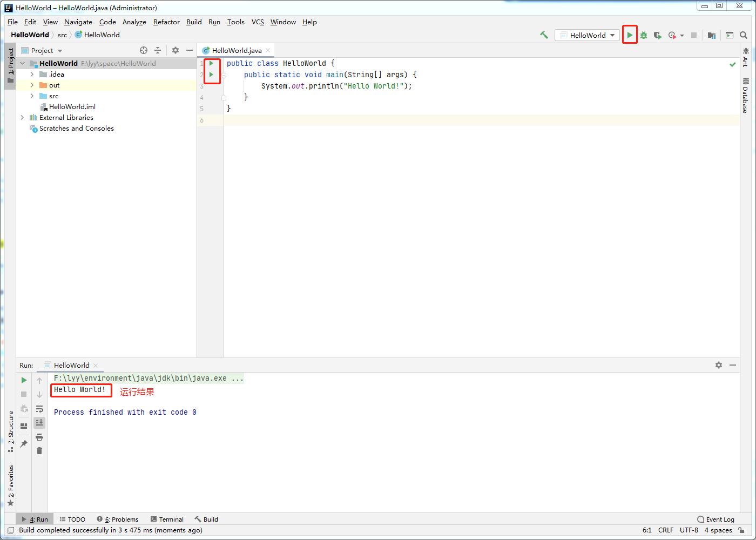This screenshot has height=540, width=756.
Task: Jump up the stack trace arrow
Action: [x=39, y=381]
